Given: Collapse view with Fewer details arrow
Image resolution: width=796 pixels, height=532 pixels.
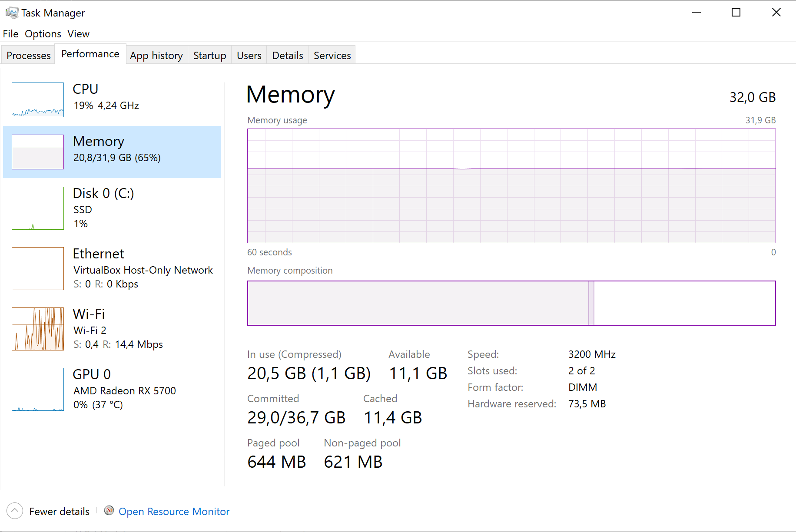Looking at the screenshot, I should [15, 511].
